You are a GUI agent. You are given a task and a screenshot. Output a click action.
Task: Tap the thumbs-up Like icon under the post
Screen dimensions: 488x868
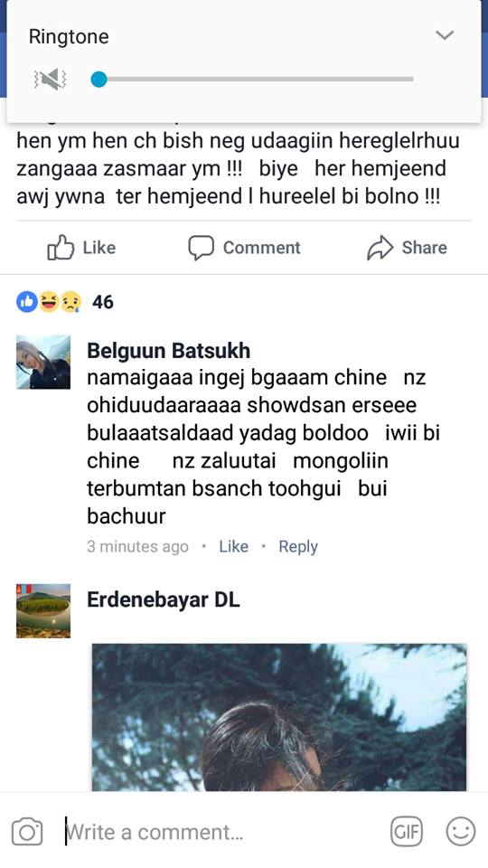pyautogui.click(x=61, y=248)
